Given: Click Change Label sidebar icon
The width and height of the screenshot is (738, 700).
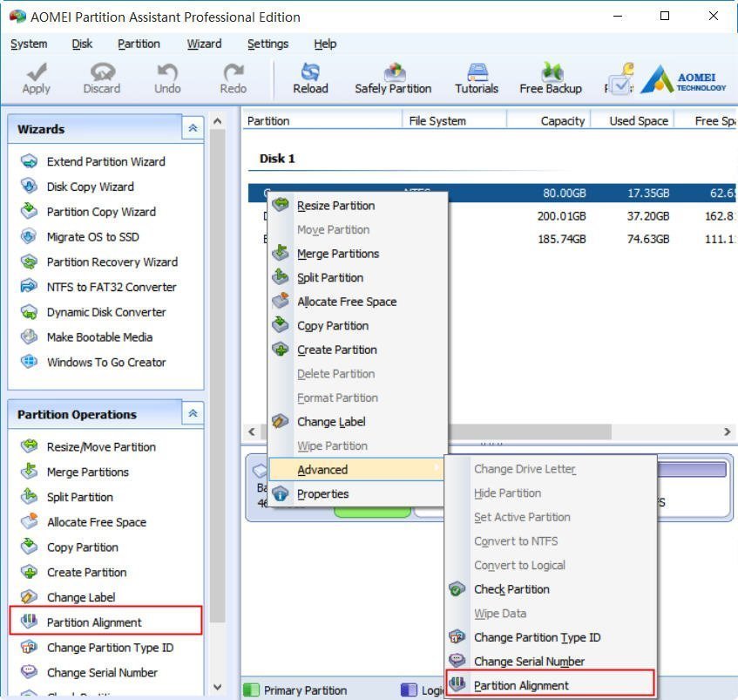Looking at the screenshot, I should tap(29, 596).
